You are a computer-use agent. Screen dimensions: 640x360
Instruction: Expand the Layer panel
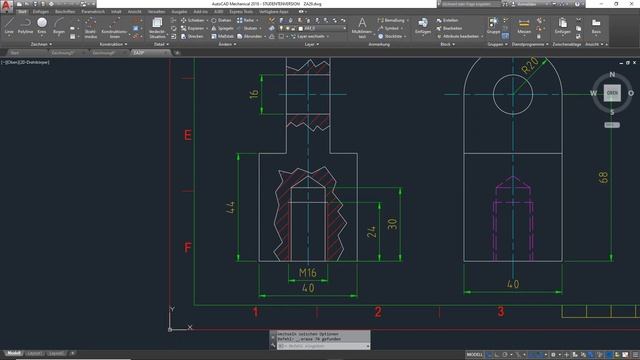(x=312, y=44)
